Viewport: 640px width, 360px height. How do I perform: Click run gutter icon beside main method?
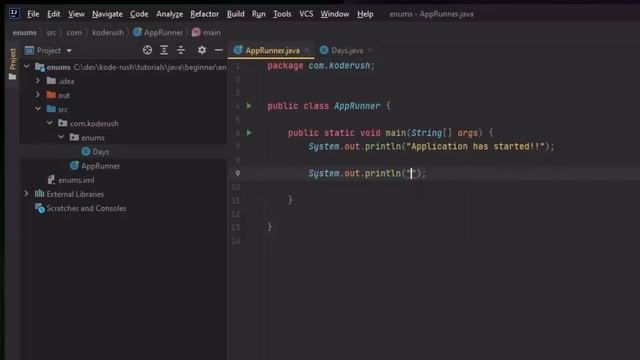click(249, 133)
